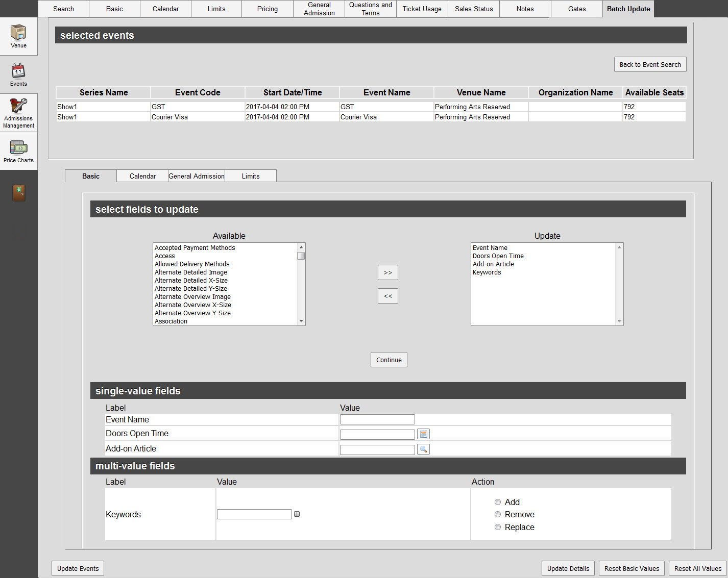Click Reset Basic Values button
The height and width of the screenshot is (578, 728).
click(632, 568)
